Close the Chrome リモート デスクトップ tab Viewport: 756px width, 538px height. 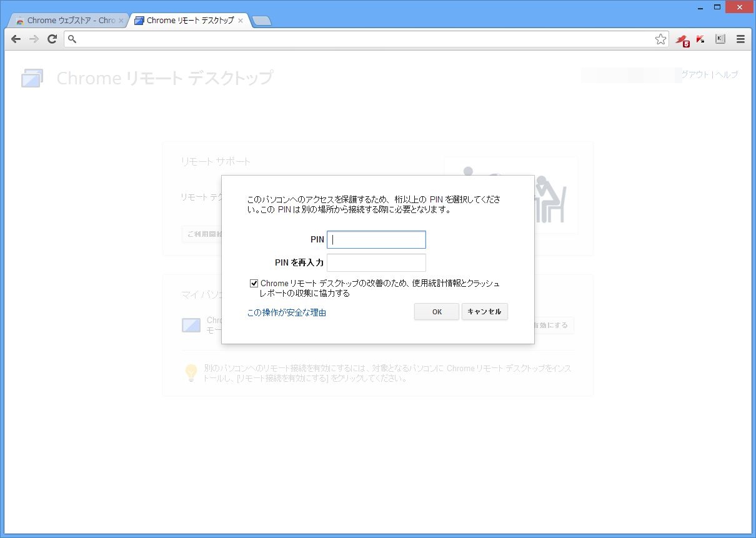[x=241, y=21]
